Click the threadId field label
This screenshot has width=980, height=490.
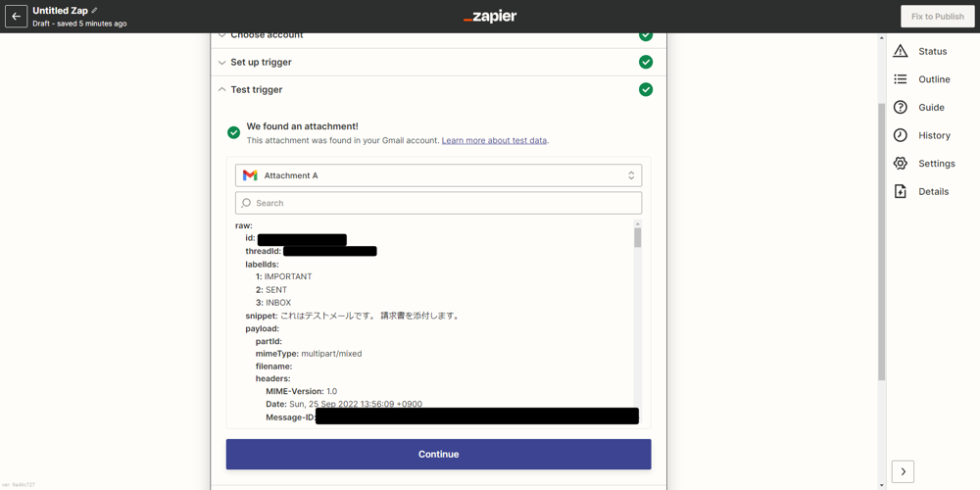[x=263, y=251]
